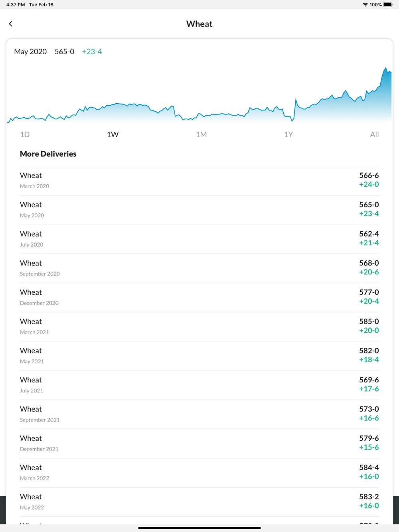Tap the back arrow icon
The width and height of the screenshot is (399, 532).
pyautogui.click(x=11, y=24)
